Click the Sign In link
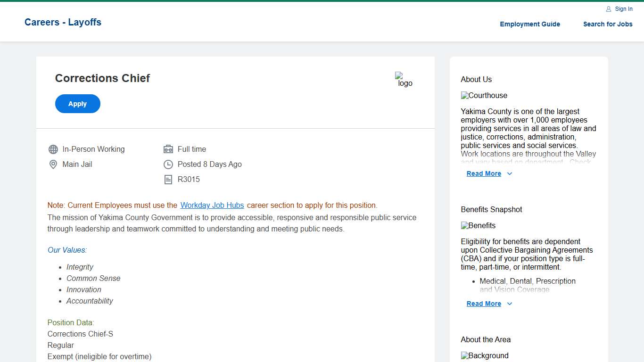 [624, 9]
